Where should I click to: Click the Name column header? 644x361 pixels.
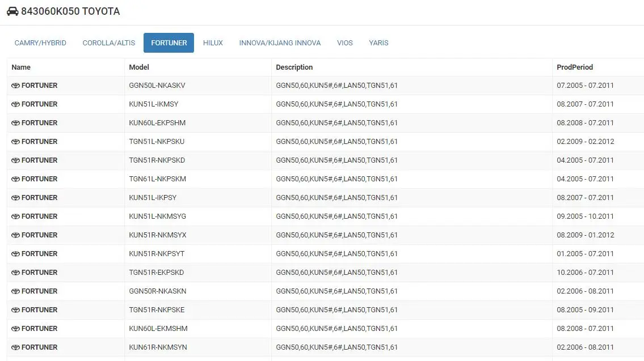21,67
